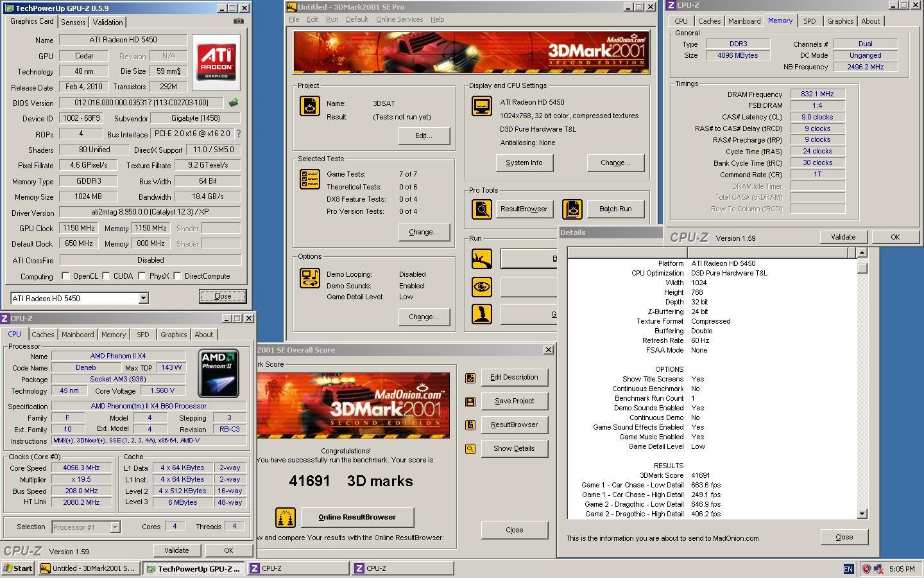Click the Show Details magnifier icon
The height and width of the screenshot is (578, 924).
[x=470, y=449]
